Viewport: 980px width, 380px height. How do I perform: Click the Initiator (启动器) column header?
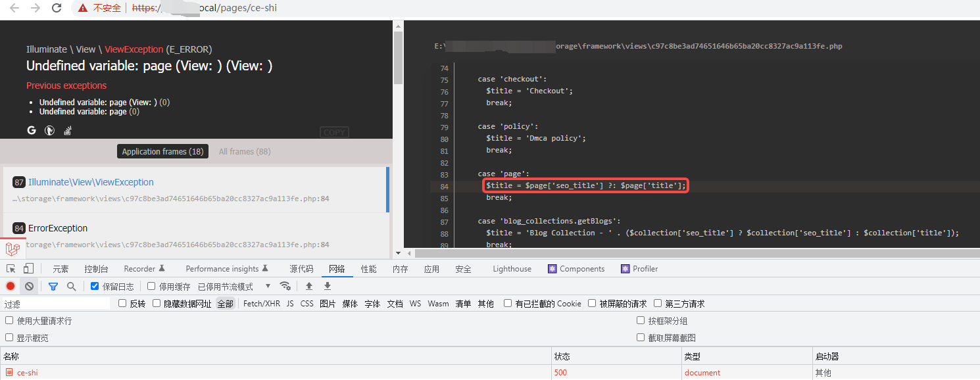pos(896,356)
